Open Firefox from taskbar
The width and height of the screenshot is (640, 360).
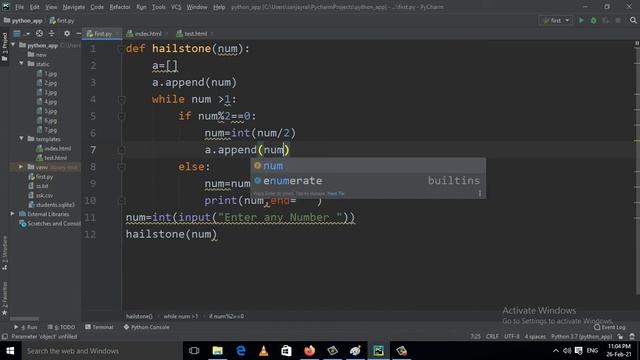[309, 351]
